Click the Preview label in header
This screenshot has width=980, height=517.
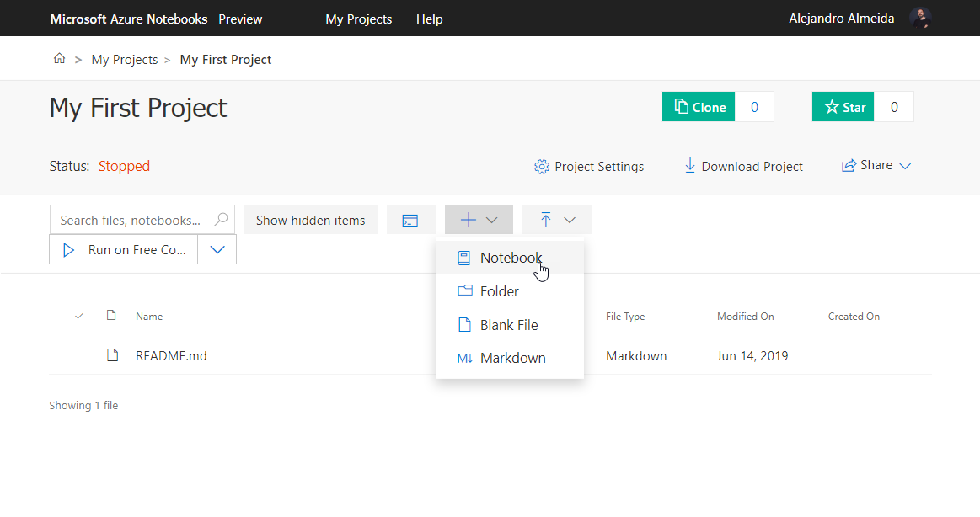point(240,19)
